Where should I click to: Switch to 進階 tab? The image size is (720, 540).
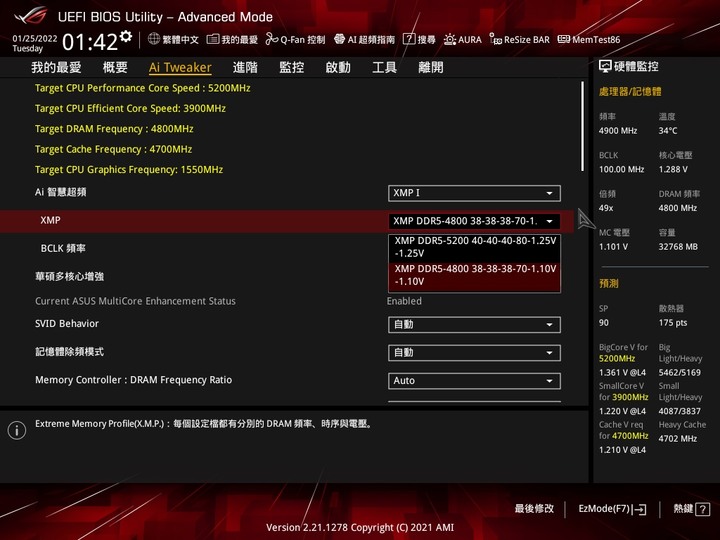click(245, 68)
